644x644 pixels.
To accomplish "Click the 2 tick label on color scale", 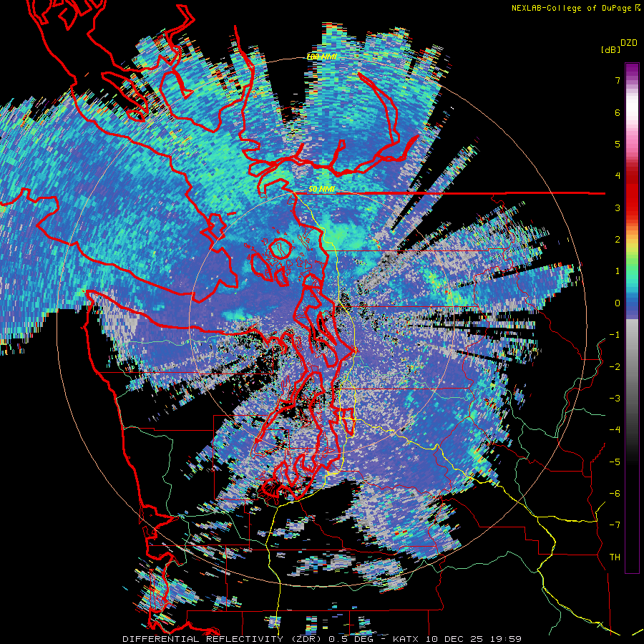I will coord(618,240).
